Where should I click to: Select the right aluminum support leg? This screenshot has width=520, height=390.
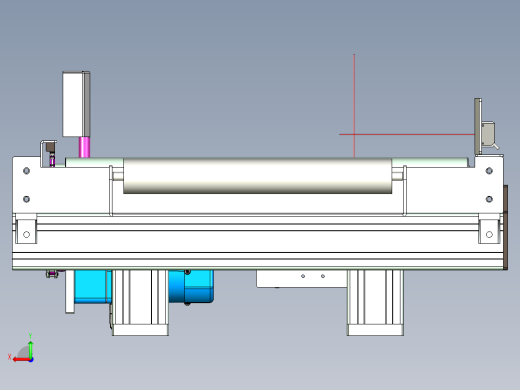[x=375, y=302]
